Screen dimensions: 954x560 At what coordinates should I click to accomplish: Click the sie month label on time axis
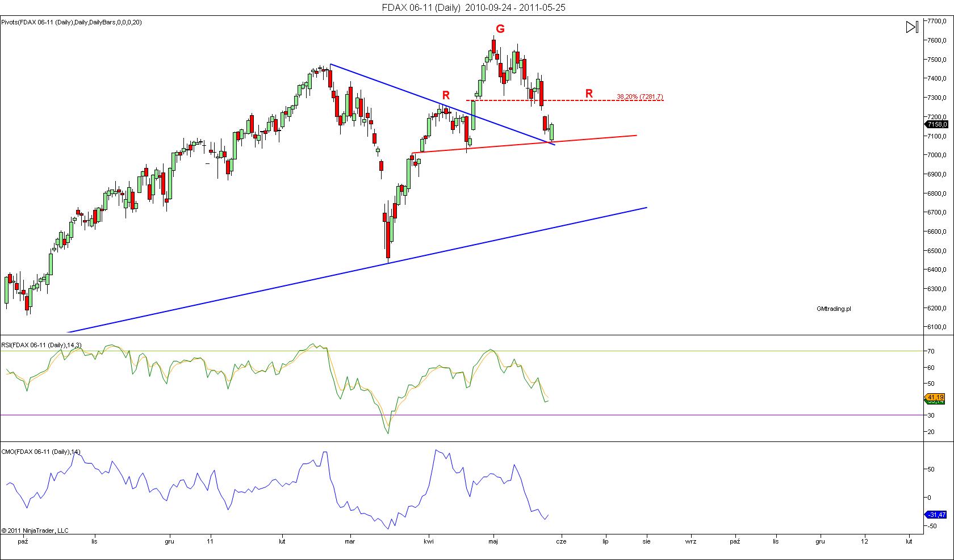click(x=647, y=541)
